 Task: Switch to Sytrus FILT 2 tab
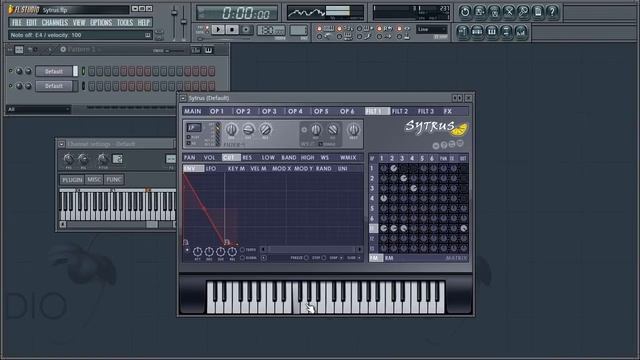[400, 111]
